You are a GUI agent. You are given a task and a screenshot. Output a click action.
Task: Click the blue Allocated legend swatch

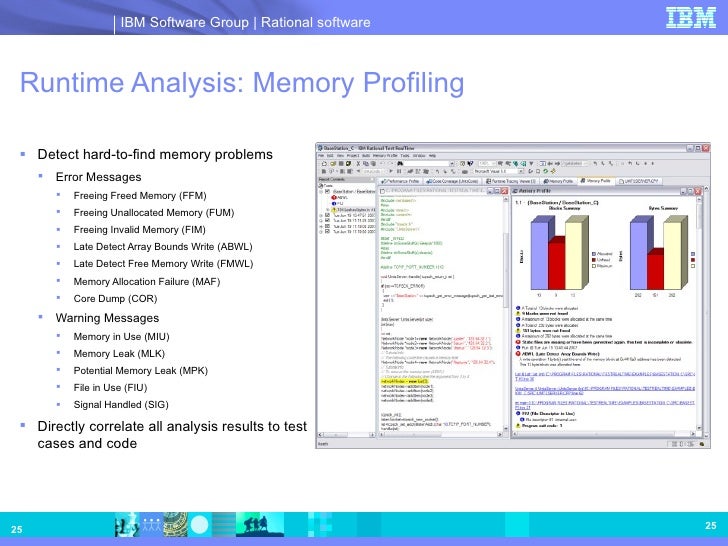pyautogui.click(x=594, y=254)
